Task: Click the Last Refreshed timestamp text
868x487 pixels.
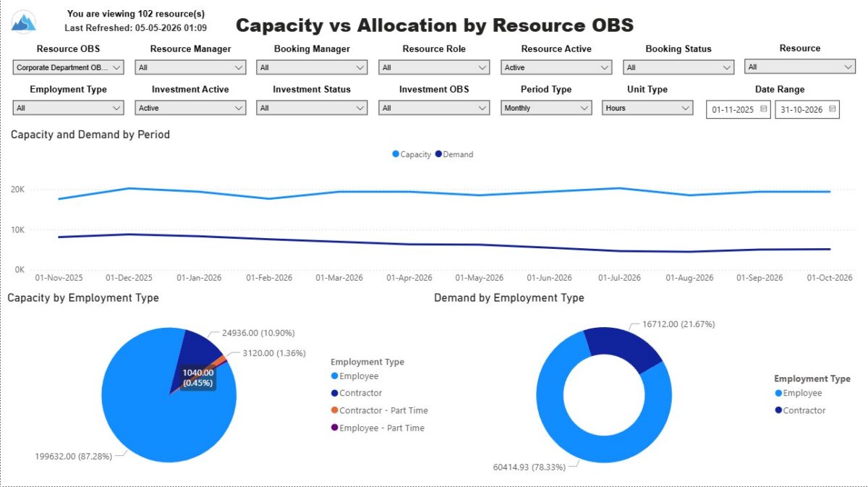Action: click(136, 27)
